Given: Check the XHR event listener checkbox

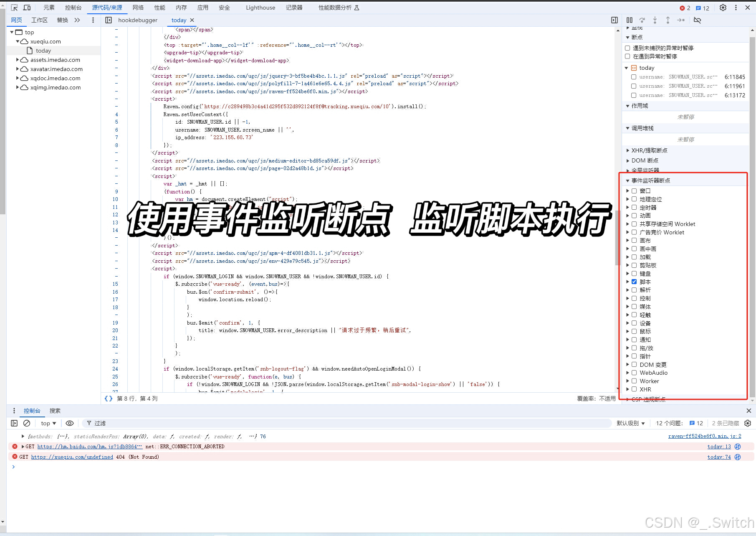Looking at the screenshot, I should click(634, 389).
